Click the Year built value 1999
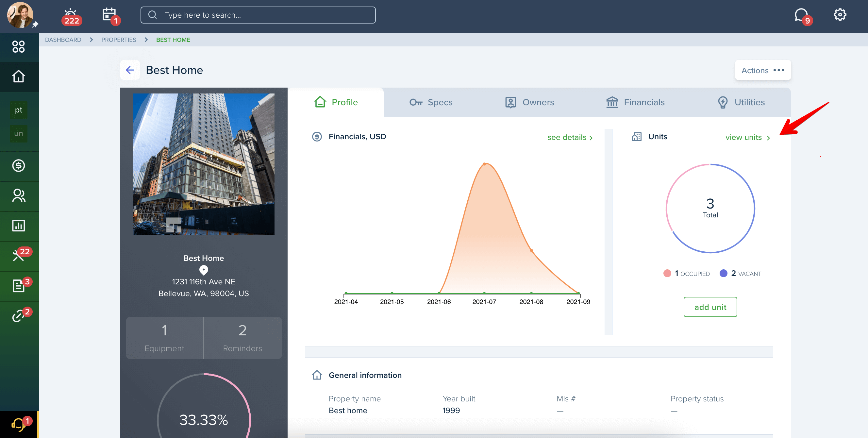 click(451, 410)
